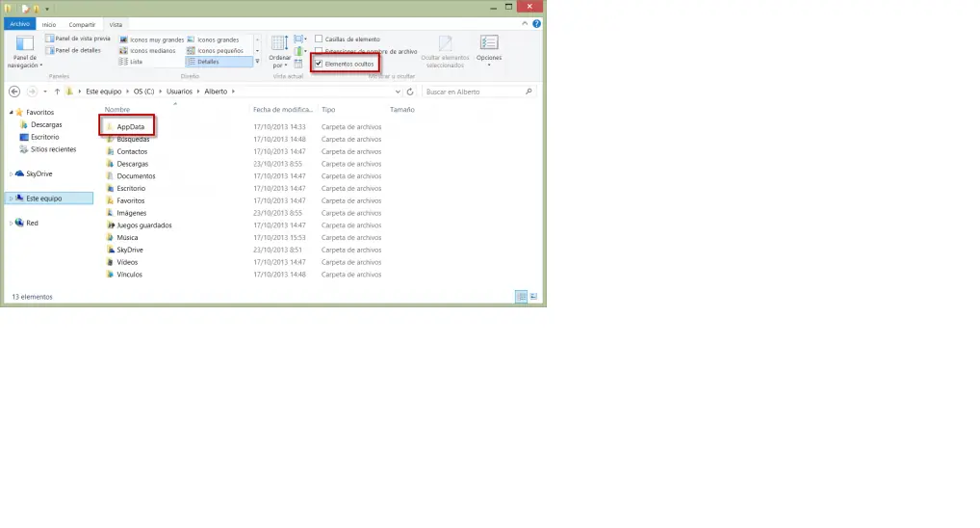Expand the layout gallery more arrow
This screenshot has width=980, height=528.
(x=257, y=62)
